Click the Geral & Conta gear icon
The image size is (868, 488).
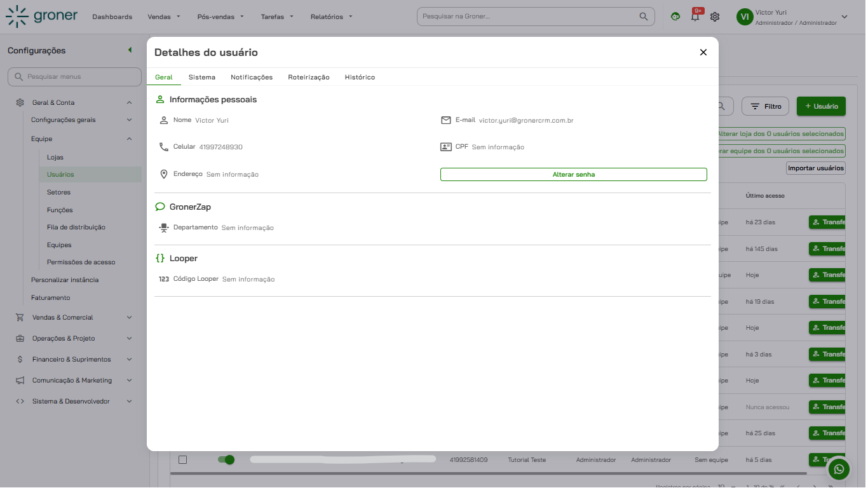point(20,102)
